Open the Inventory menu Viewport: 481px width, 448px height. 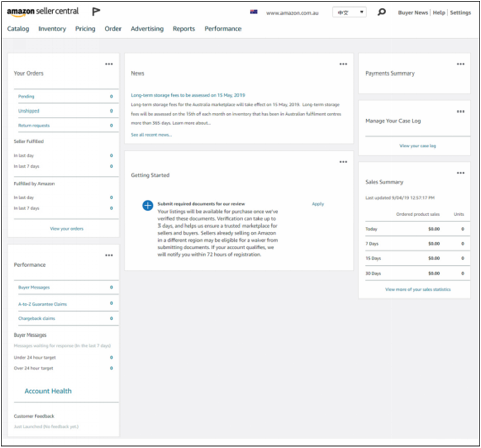52,29
